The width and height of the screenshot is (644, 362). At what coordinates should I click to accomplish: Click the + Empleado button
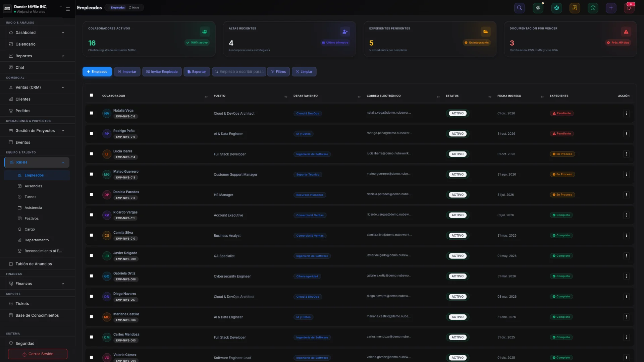coord(97,72)
